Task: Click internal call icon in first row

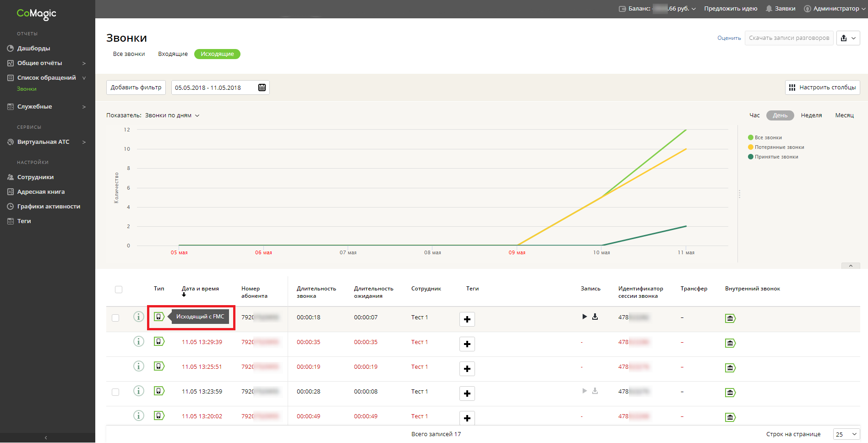Action: click(x=730, y=318)
